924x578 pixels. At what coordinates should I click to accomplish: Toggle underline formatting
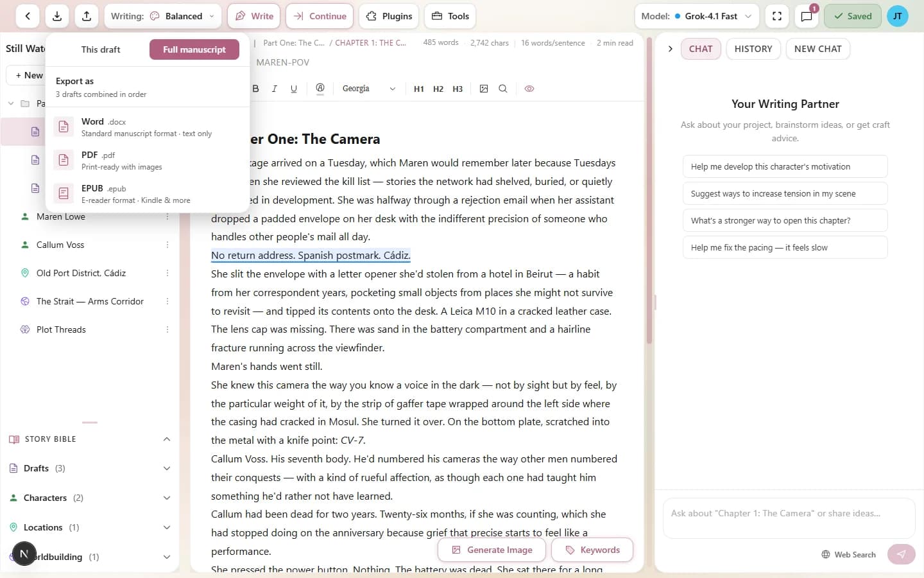294,89
